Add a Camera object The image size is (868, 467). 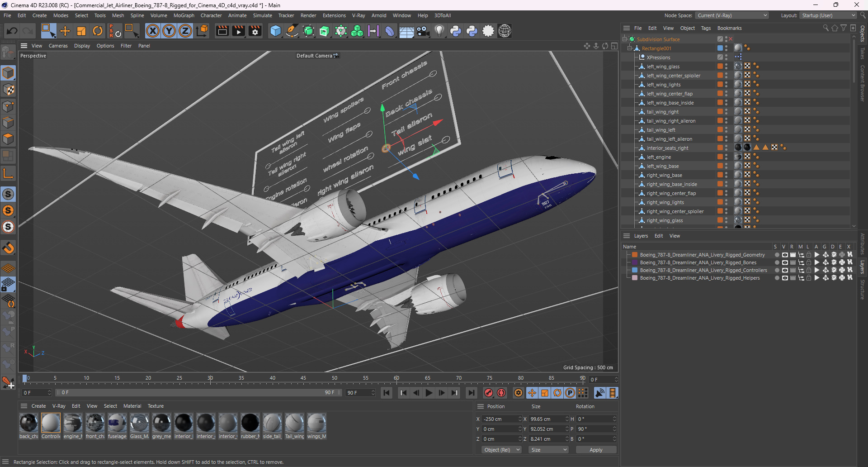tap(423, 31)
